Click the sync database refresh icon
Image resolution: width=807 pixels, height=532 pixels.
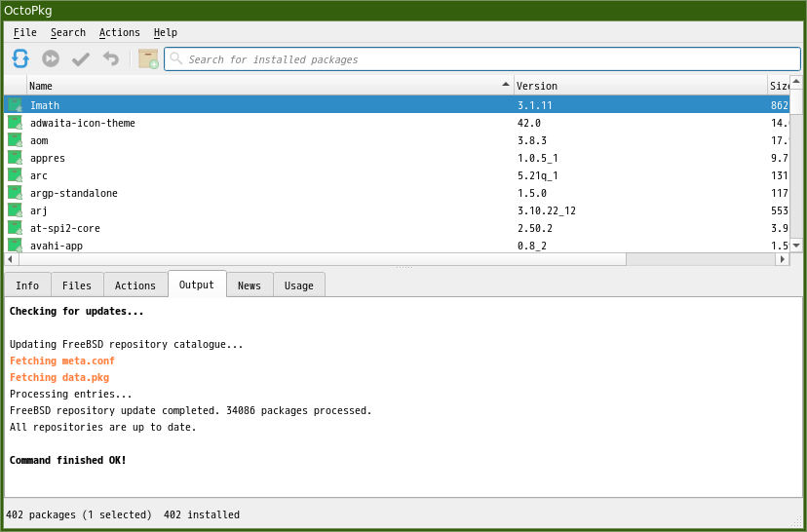click(x=20, y=58)
